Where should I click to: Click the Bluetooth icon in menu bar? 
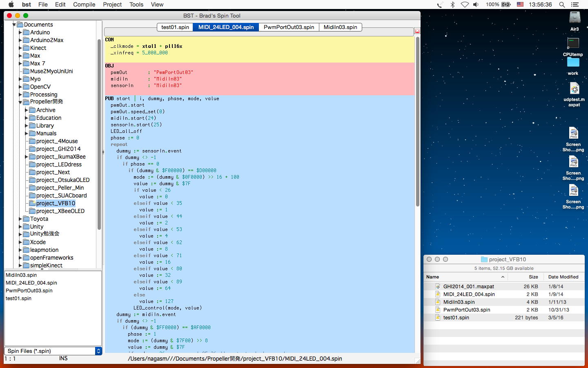(452, 4)
